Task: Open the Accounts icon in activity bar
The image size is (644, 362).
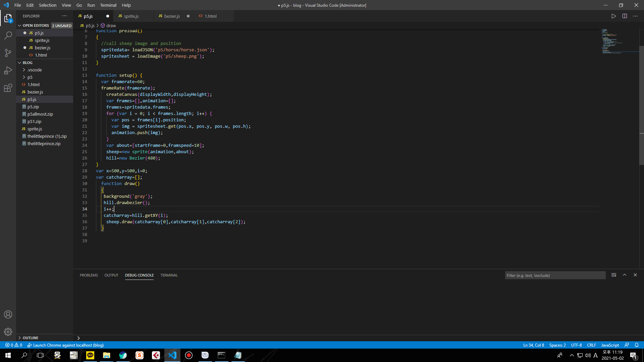Action: pyautogui.click(x=8, y=314)
